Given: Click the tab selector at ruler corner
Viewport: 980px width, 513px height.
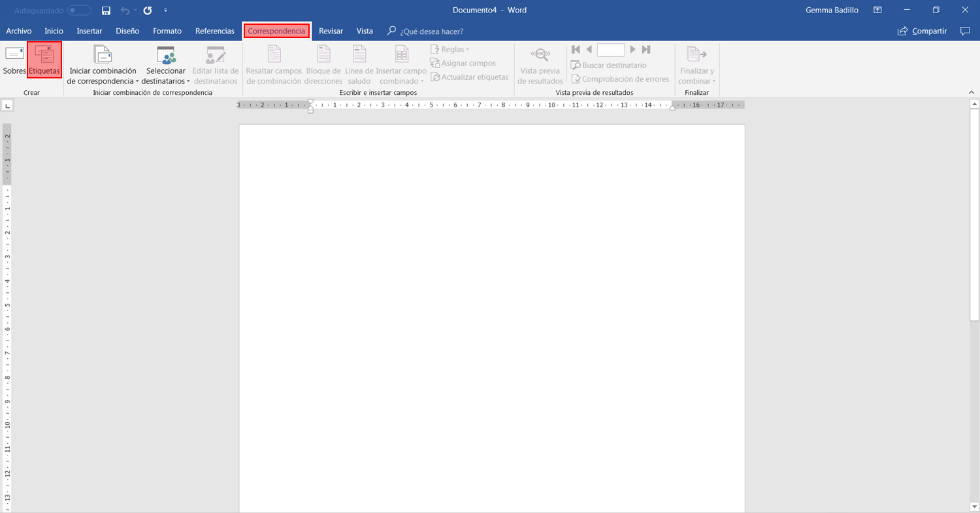Looking at the screenshot, I should click(7, 105).
